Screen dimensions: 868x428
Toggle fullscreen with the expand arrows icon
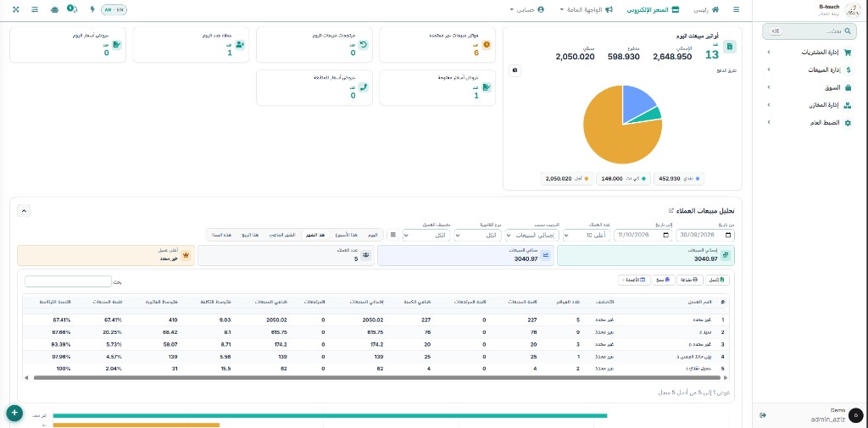click(16, 9)
